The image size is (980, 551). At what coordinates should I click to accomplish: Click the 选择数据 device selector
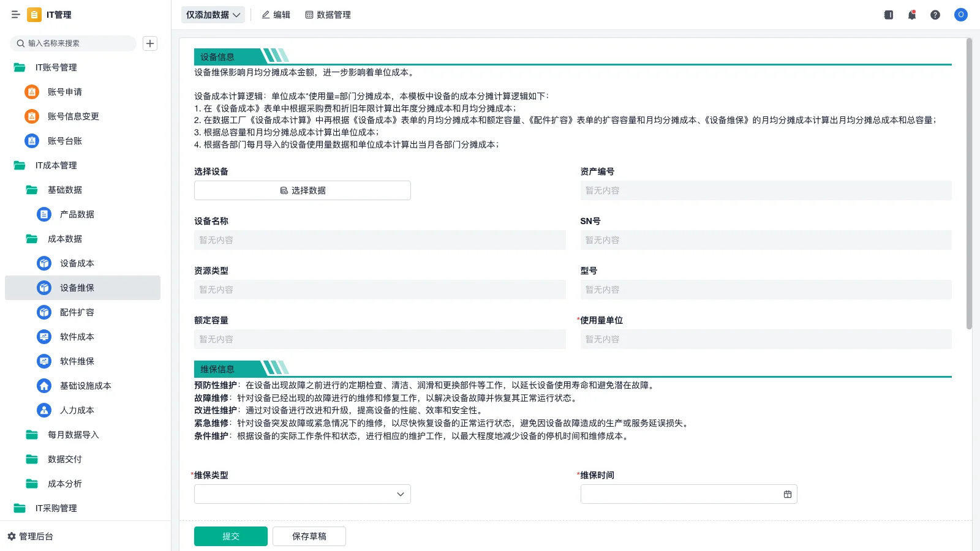(x=302, y=190)
